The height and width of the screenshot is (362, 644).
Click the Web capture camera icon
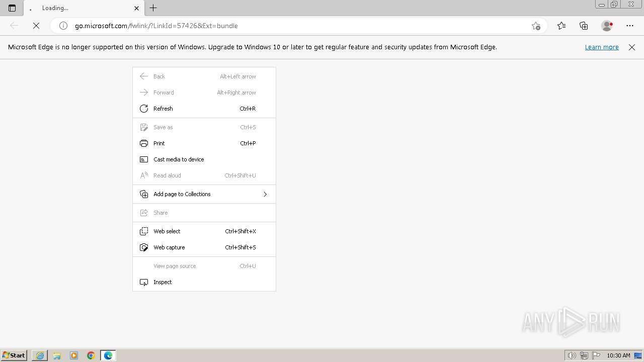[144, 247]
